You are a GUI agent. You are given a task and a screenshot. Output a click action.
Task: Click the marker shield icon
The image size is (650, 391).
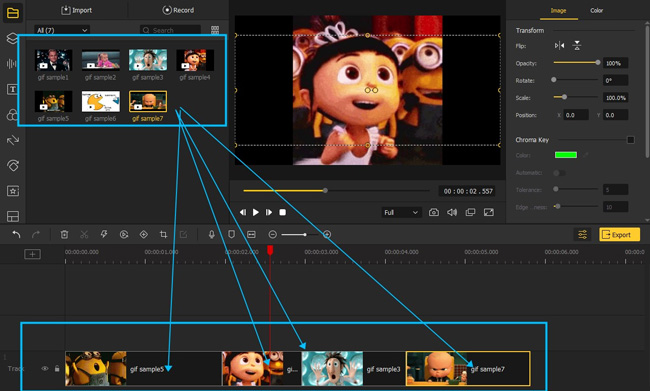point(231,235)
